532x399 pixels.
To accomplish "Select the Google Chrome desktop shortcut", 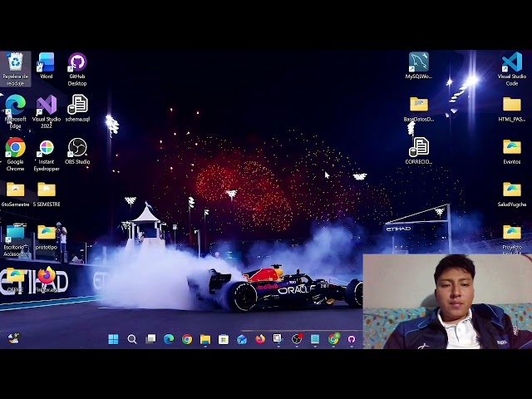I will coord(15,155).
